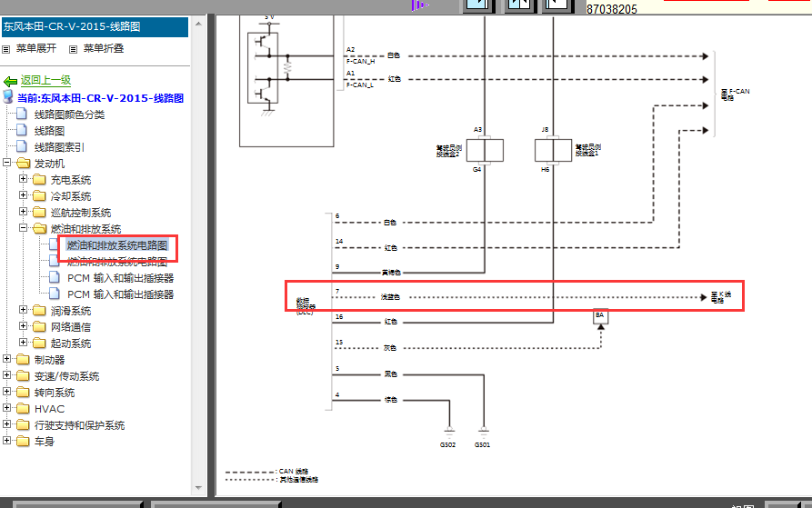Click the icon beside 当前:东风本田-CR-V-2015-线路图
The image size is (812, 508).
coord(8,96)
